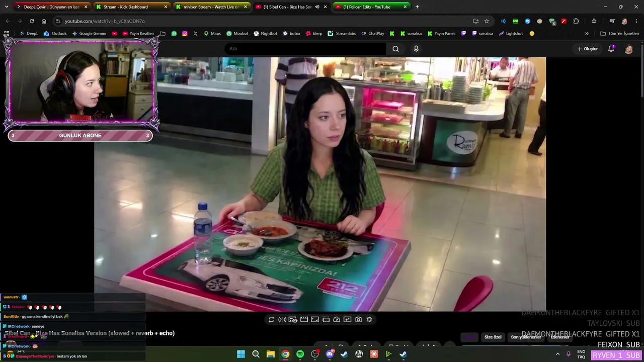
Task: Open the Chrome apps grid shortcut
Action: click(7, 34)
